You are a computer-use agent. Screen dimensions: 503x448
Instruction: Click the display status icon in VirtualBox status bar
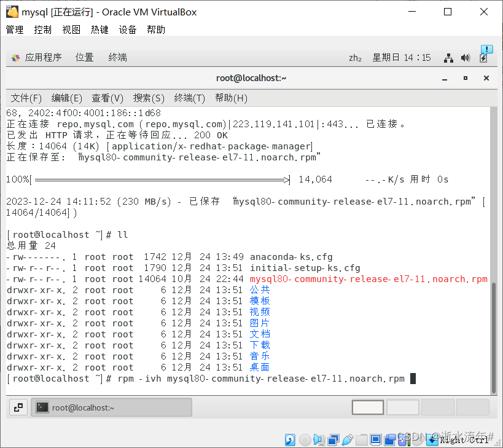[x=375, y=439]
